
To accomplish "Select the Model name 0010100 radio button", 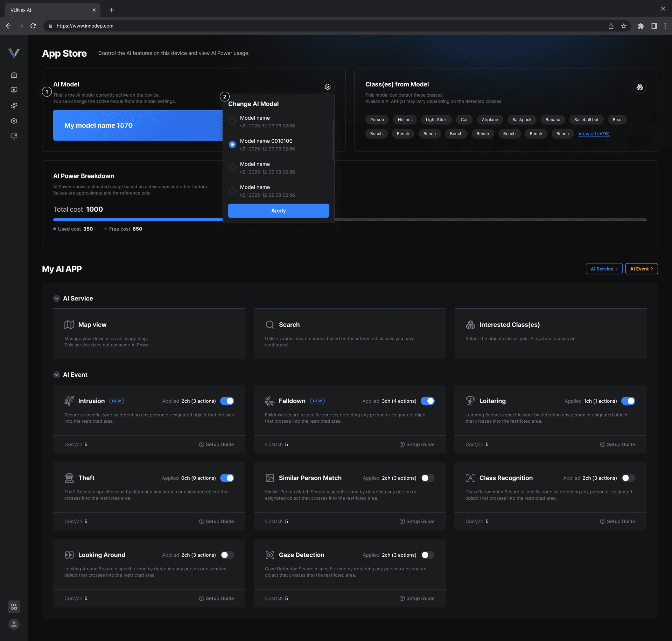I will tap(232, 145).
